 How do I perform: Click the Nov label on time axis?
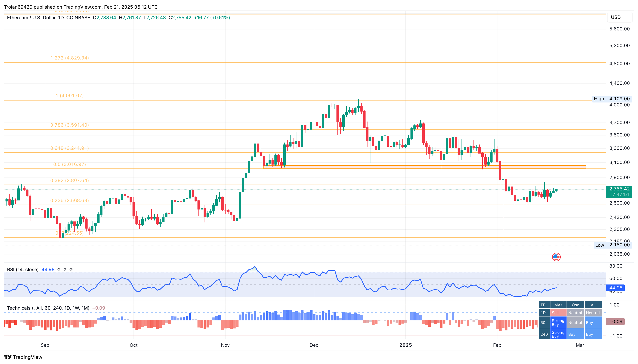coord(225,345)
